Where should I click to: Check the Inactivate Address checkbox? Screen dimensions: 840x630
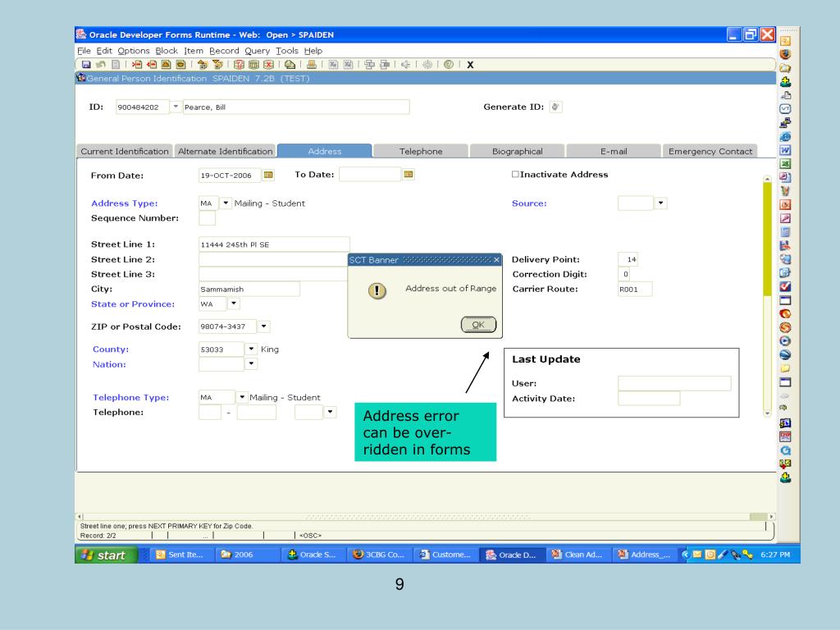[x=515, y=174]
